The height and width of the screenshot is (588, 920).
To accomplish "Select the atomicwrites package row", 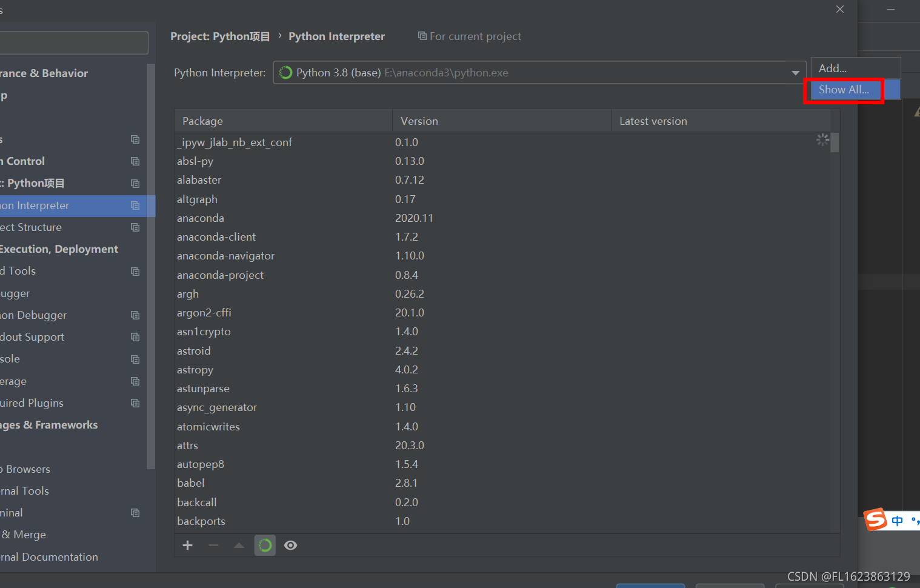I will (502, 427).
